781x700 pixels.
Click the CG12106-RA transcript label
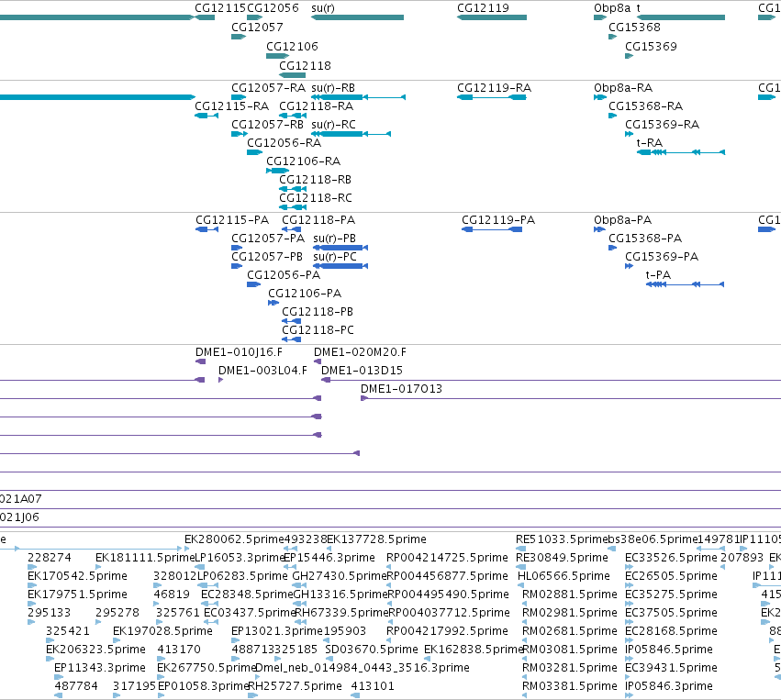pos(304,161)
